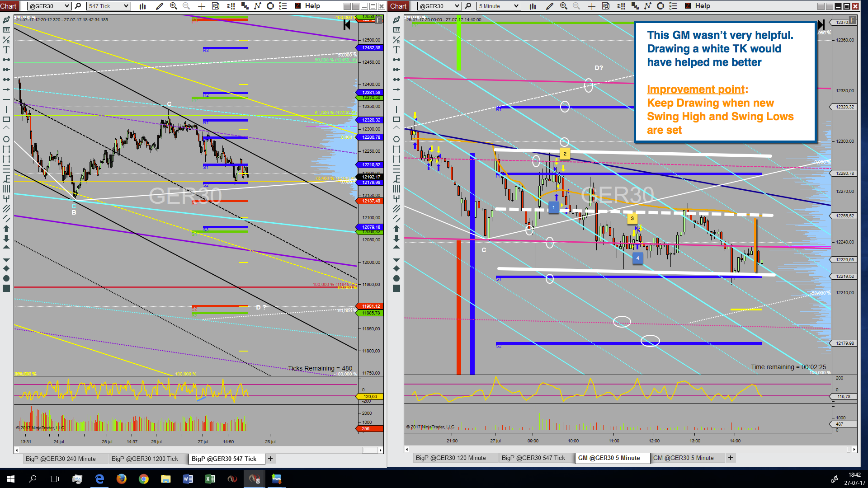
Task: Jump to latest bar in right chart
Action: (821, 25)
